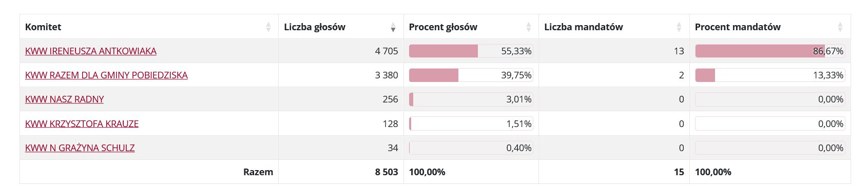The height and width of the screenshot is (187, 868).
Task: Click sort arrows in Procent głosów header
Action: [x=529, y=27]
